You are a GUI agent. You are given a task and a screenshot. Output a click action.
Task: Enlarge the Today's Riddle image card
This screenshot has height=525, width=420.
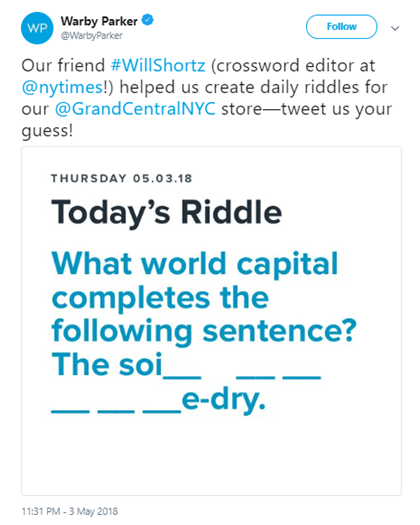click(211, 321)
